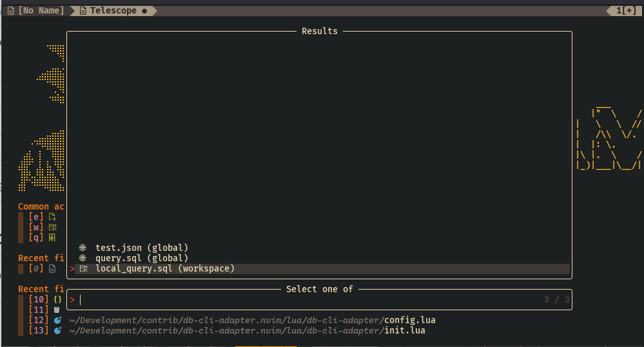Click the JSON braces icon next to [10]
644x347 pixels.
pos(57,299)
